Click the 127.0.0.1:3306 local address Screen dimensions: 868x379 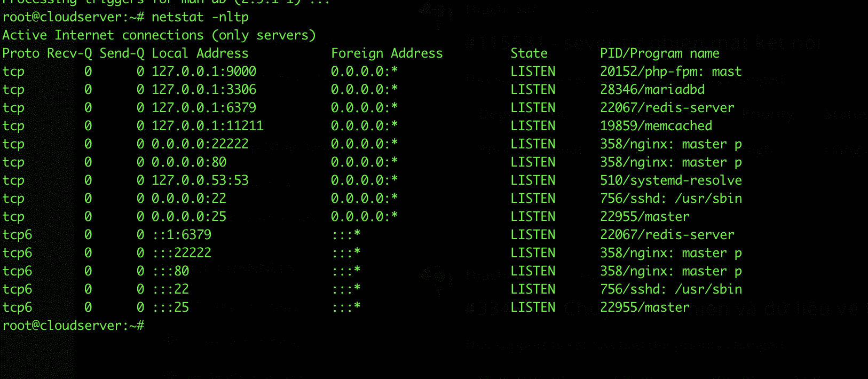[x=203, y=90]
